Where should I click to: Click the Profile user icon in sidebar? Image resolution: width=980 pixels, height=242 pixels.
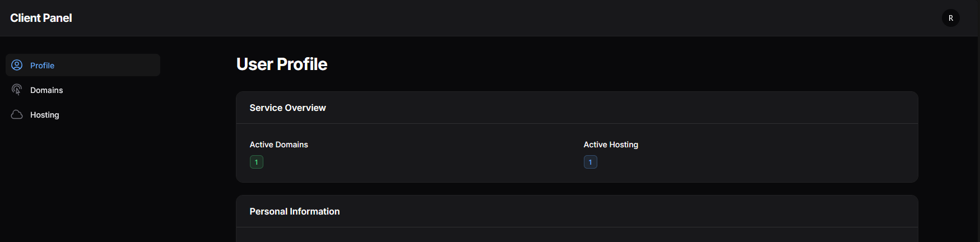tap(17, 65)
